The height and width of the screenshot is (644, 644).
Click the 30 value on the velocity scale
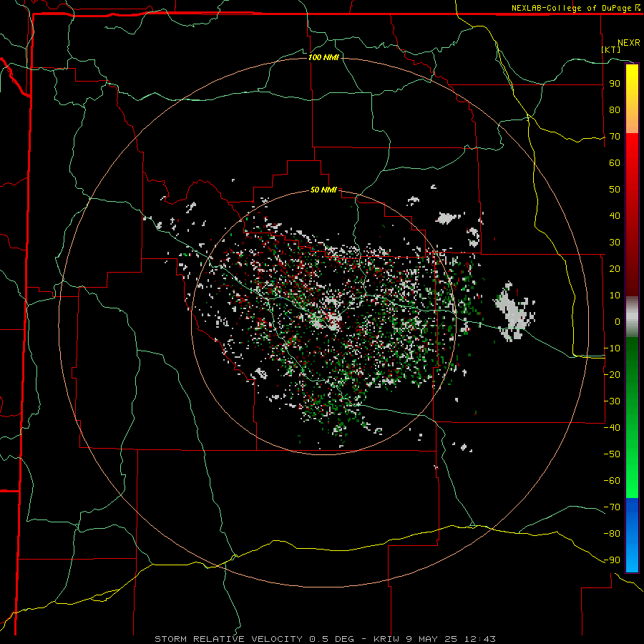(615, 243)
